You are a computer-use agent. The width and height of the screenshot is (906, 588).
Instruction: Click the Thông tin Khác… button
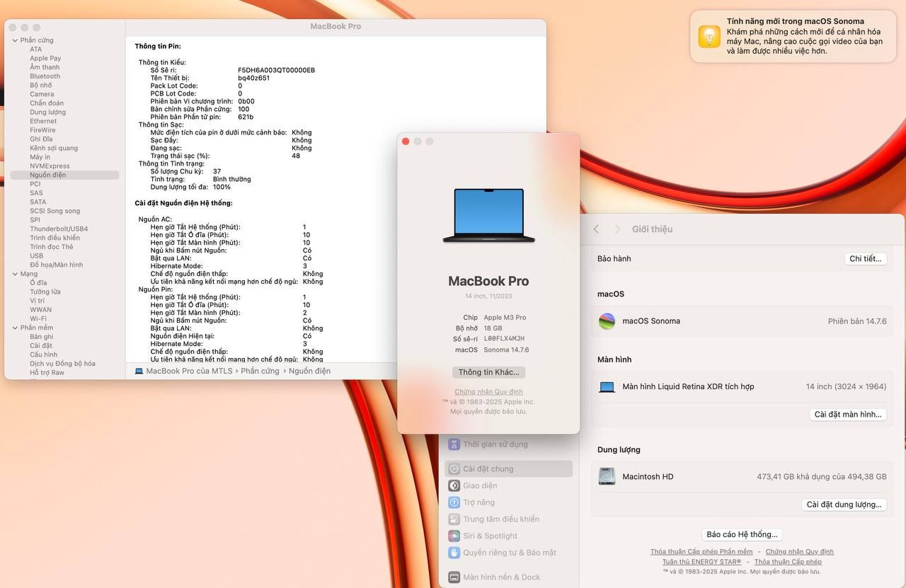point(488,372)
